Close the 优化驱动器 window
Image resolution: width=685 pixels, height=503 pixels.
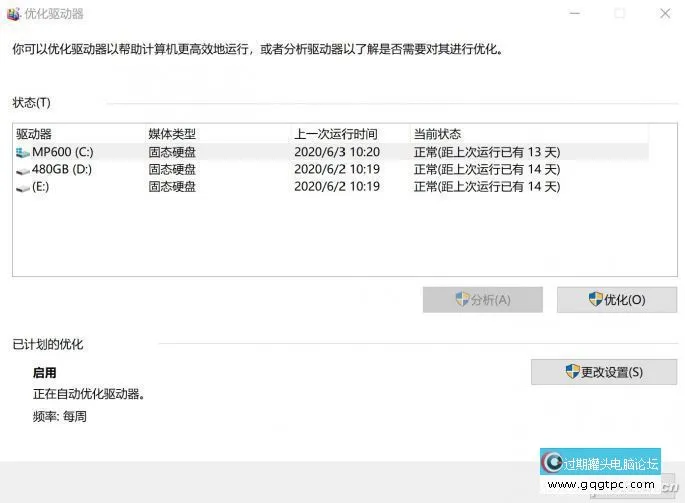[665, 14]
